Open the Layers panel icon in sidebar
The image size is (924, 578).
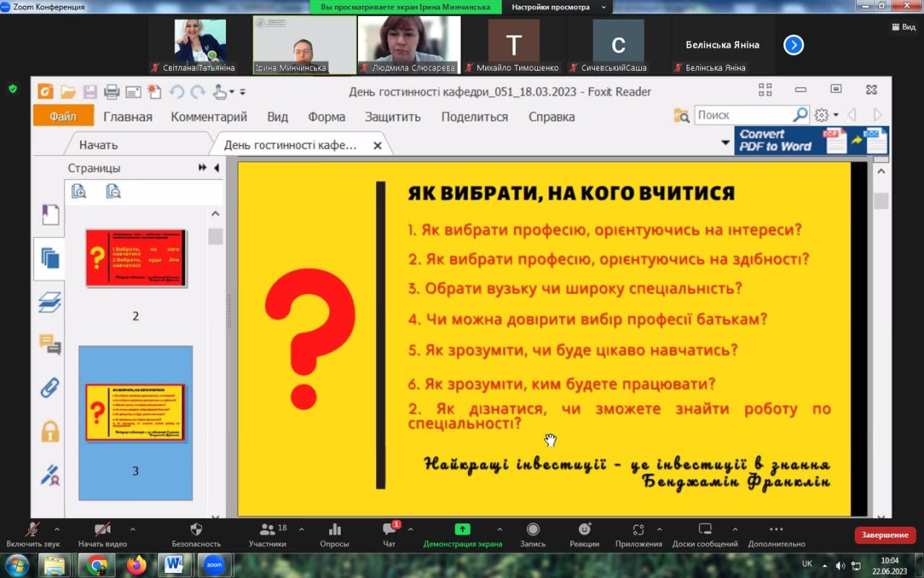tap(50, 302)
